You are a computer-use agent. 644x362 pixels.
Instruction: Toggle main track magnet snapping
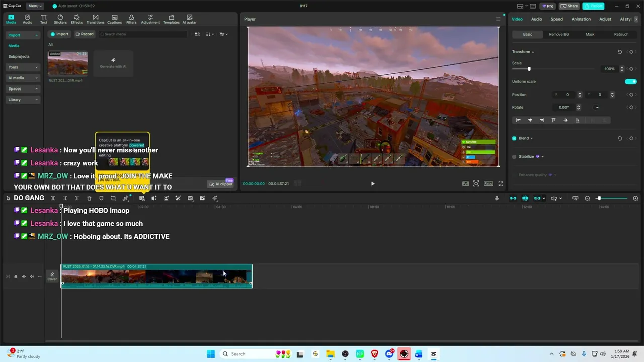coord(513,198)
